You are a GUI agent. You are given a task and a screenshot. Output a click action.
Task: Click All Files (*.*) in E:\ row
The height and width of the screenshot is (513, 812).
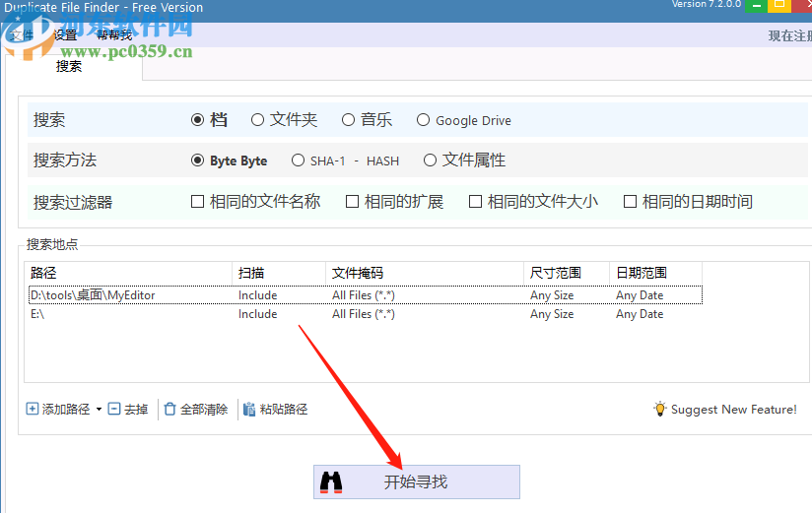tap(364, 314)
